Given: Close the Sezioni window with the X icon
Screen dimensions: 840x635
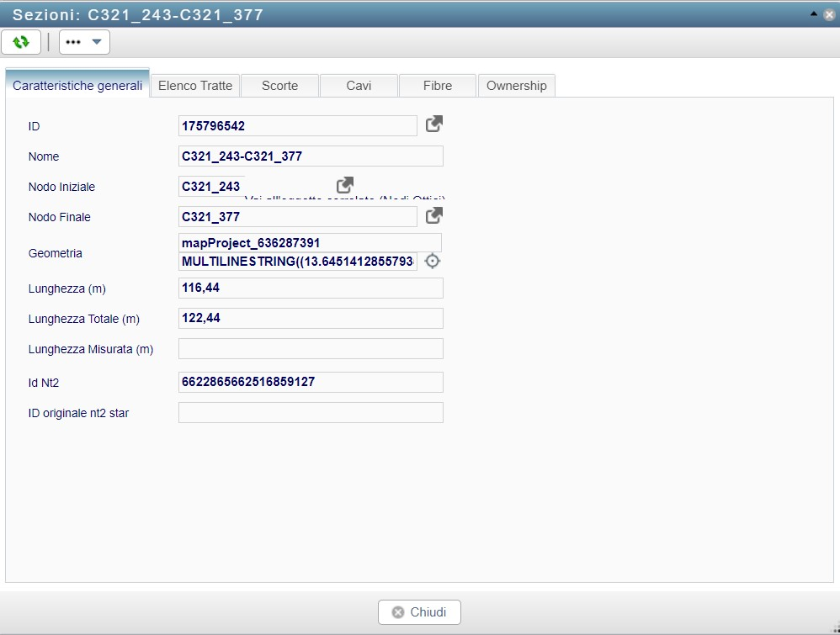Looking at the screenshot, I should coord(829,14).
